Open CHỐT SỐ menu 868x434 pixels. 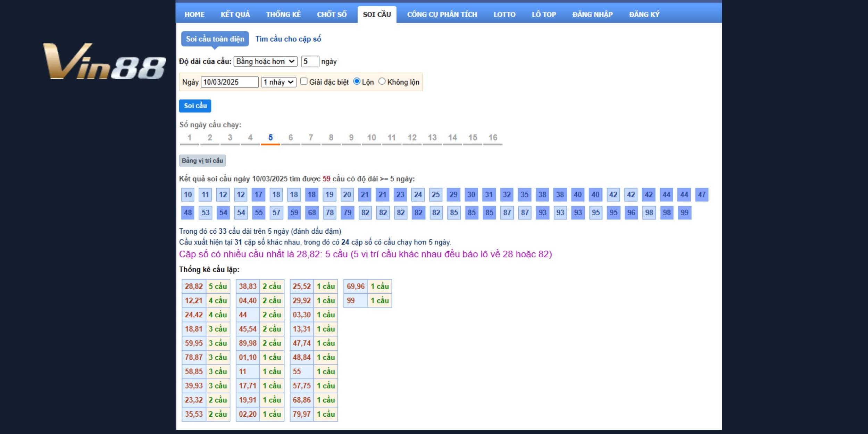332,14
